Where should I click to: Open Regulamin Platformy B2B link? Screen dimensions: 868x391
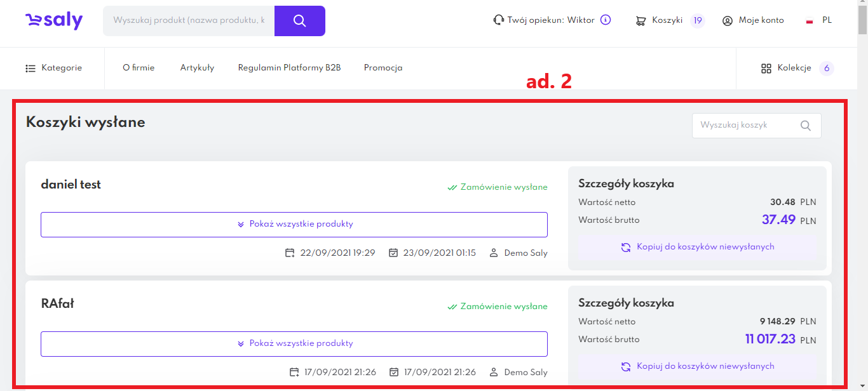289,68
